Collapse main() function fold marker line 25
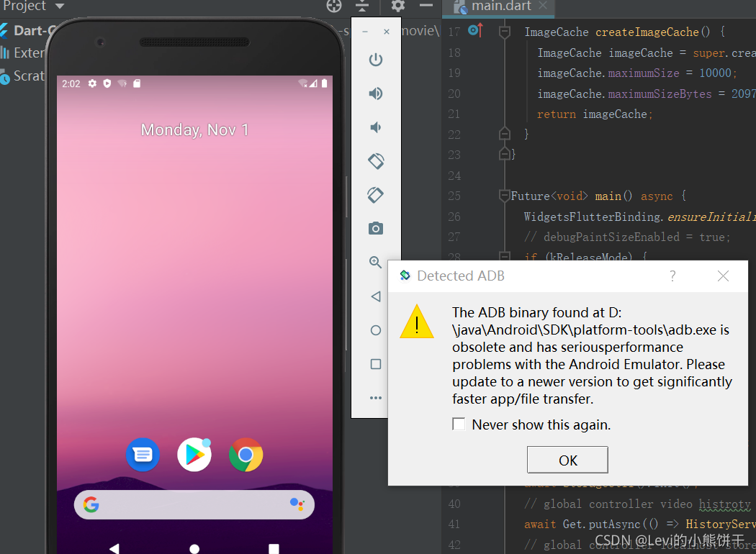 click(504, 196)
